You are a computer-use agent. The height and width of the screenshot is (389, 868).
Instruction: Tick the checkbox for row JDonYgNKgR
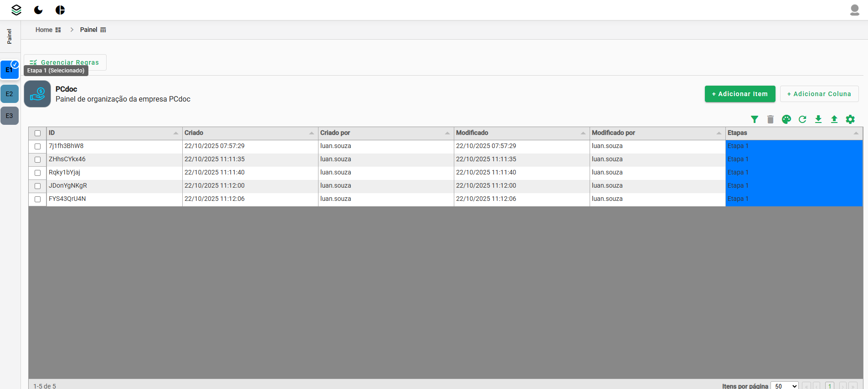38,186
